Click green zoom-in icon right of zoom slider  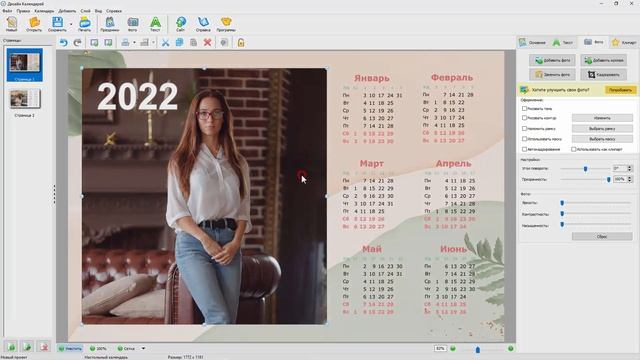click(x=510, y=349)
